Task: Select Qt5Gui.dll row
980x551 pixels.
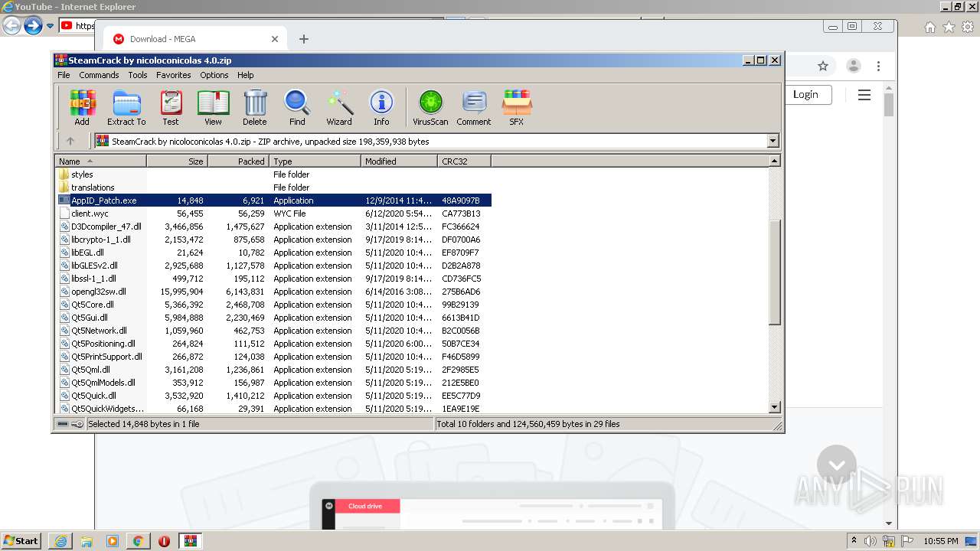Action: click(x=274, y=318)
